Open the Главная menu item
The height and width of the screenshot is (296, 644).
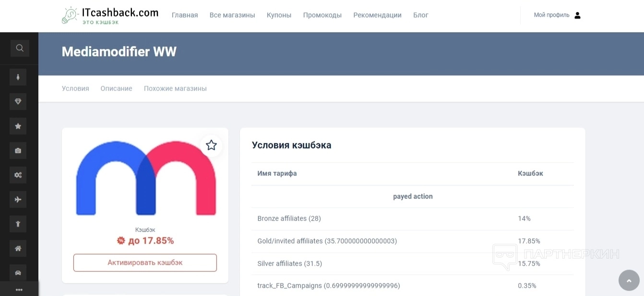185,15
